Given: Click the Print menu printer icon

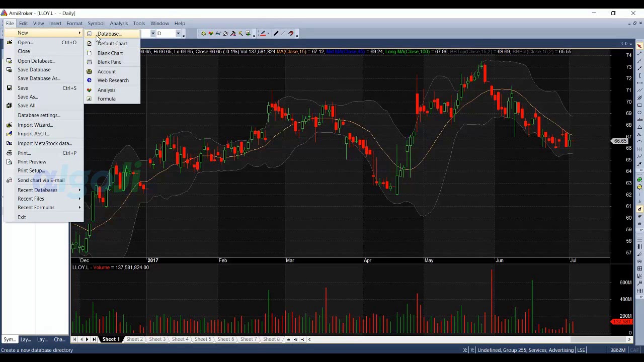Looking at the screenshot, I should pos(9,153).
